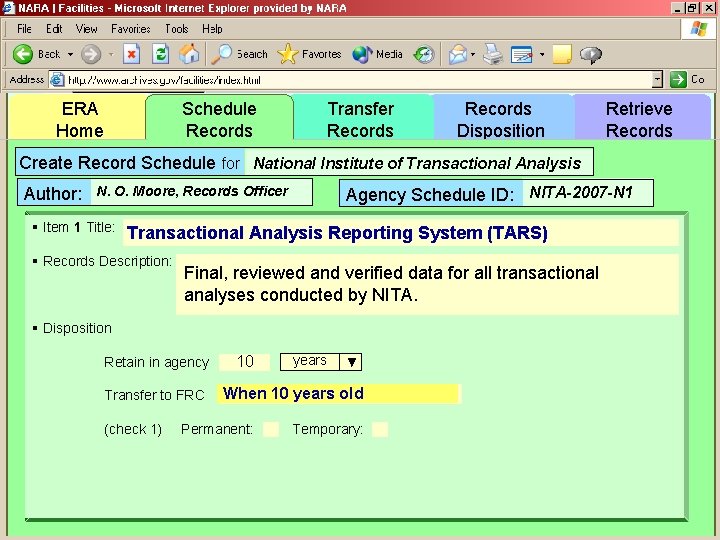Click the "Disposition" label
Viewport: 720px width, 540px height.
(77, 328)
